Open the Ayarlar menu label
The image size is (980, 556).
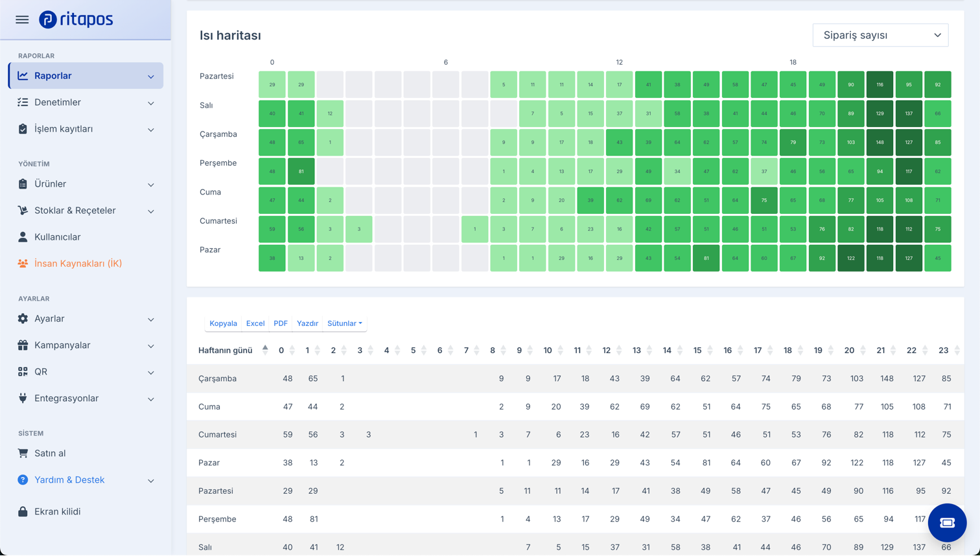pyautogui.click(x=49, y=319)
